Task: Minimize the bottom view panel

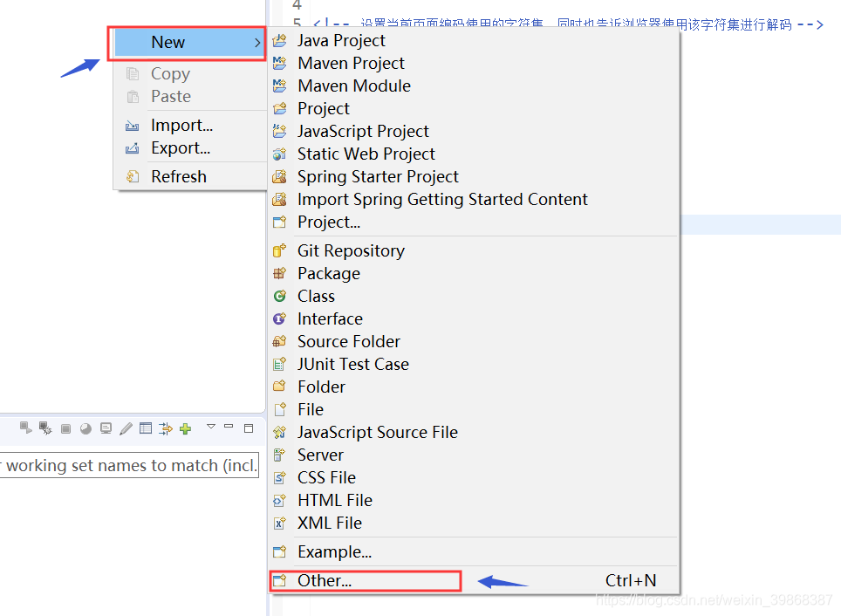Action: (x=229, y=426)
